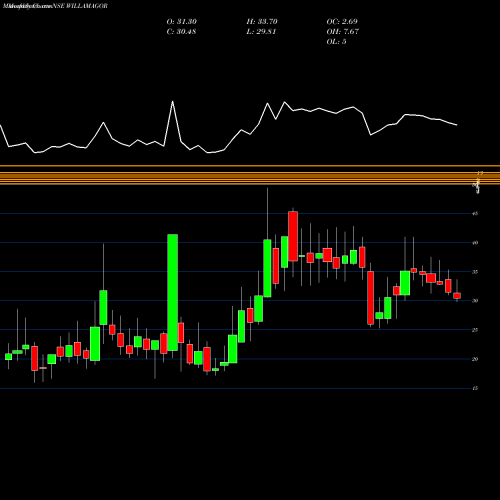Click the 45 price axis label

(x=475, y=214)
